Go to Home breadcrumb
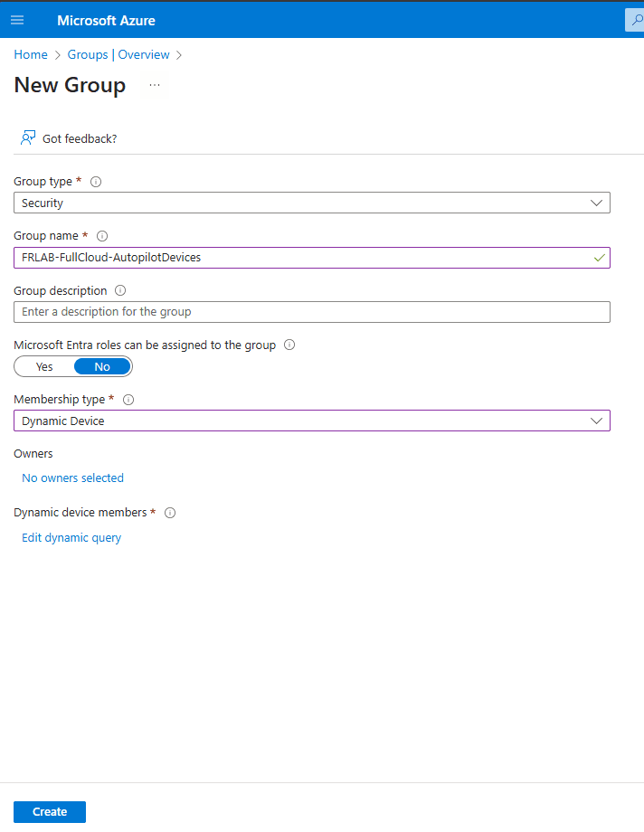The image size is (644, 832). 31,55
